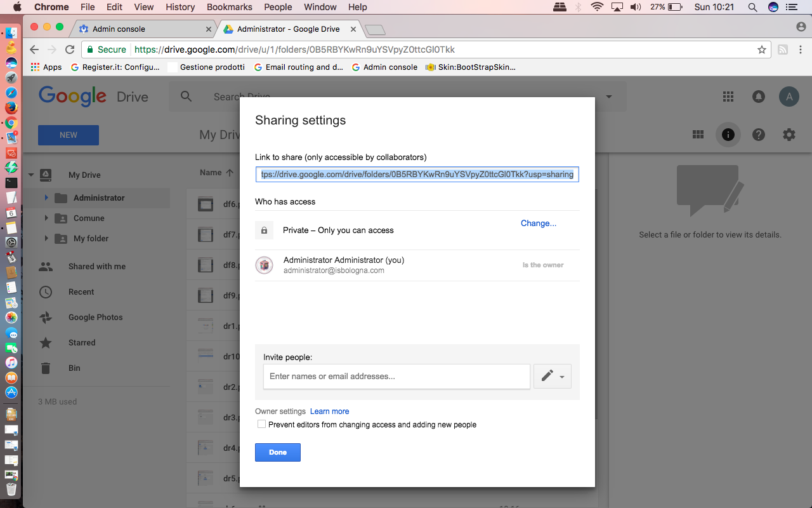Screen dimensions: 812x508
Task: Open the Bookmarks menu in Chrome
Action: (230, 7)
